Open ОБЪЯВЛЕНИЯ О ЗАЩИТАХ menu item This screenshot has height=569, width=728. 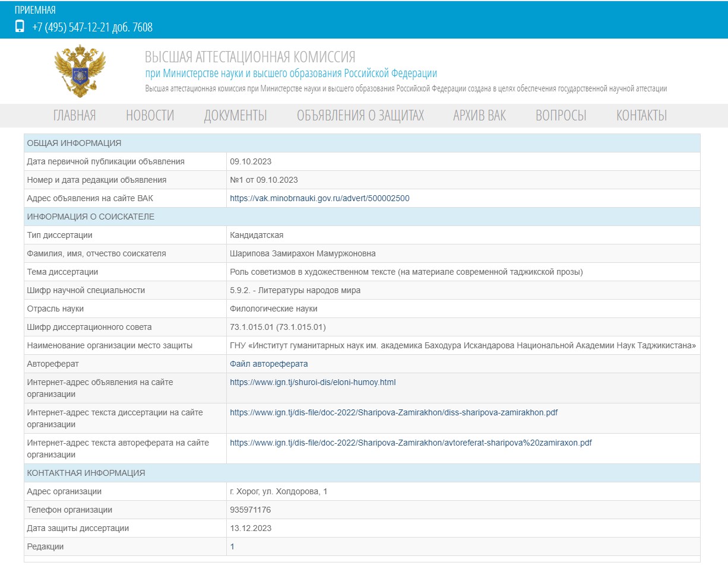tap(360, 116)
